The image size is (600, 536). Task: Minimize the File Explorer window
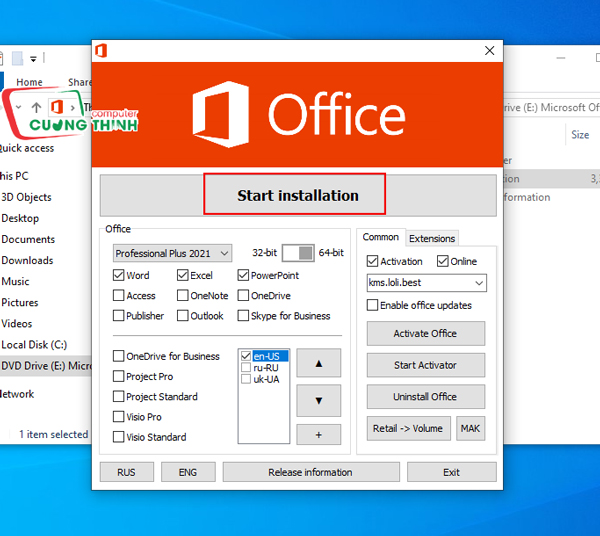click(561, 58)
